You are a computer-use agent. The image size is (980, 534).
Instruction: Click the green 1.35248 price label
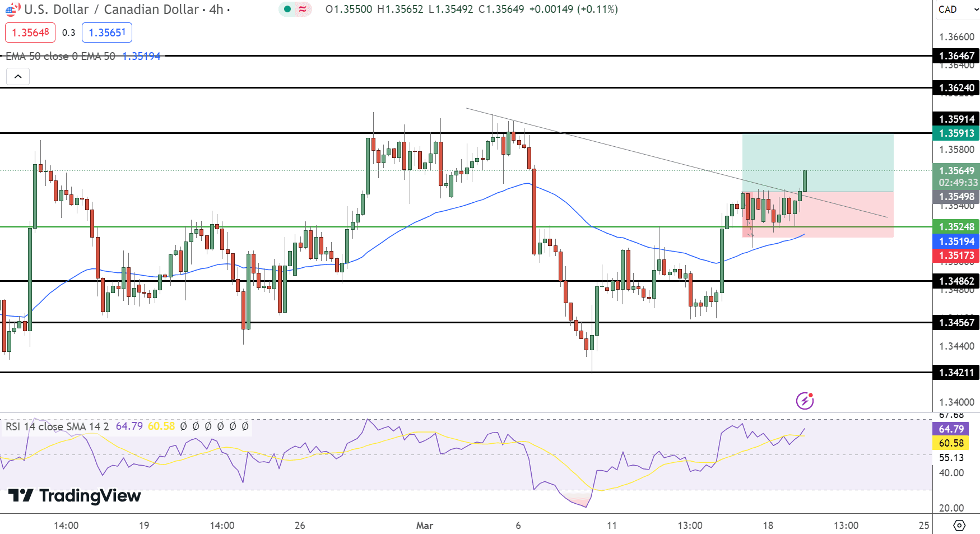(x=956, y=226)
